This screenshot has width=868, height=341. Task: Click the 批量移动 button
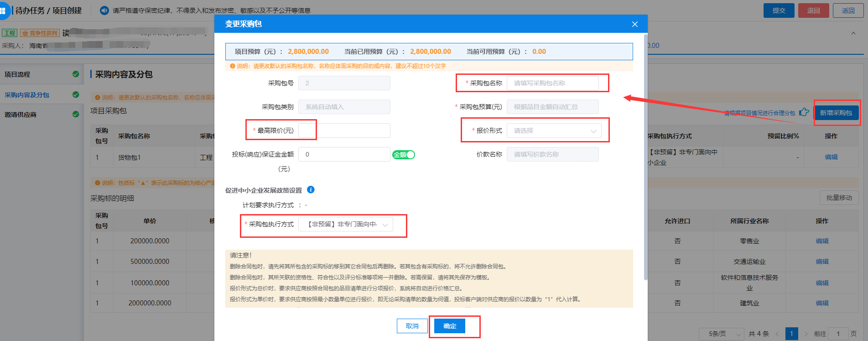pyautogui.click(x=839, y=198)
